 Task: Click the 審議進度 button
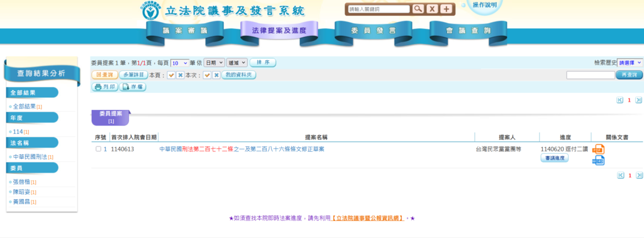(x=555, y=158)
